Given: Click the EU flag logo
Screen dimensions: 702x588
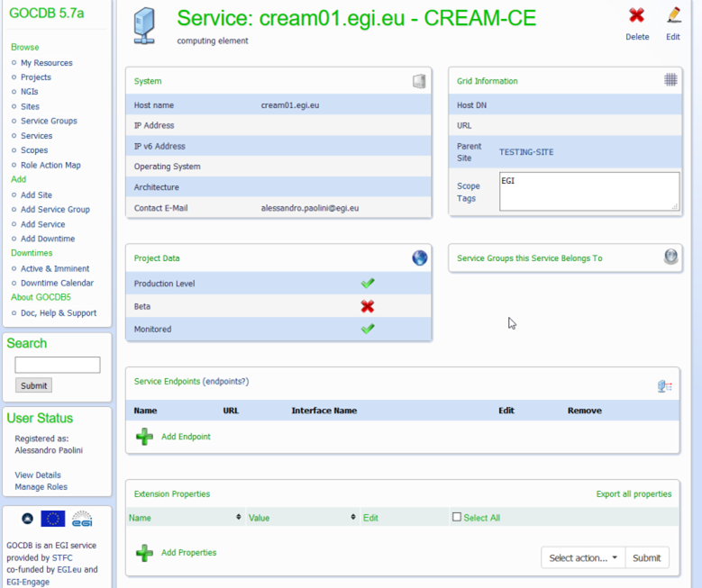Looking at the screenshot, I should (53, 519).
